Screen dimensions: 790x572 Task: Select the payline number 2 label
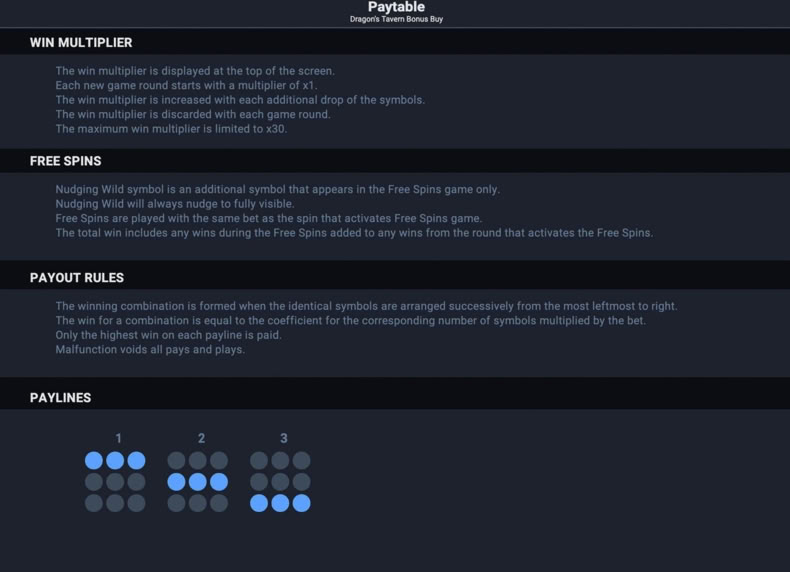(201, 438)
